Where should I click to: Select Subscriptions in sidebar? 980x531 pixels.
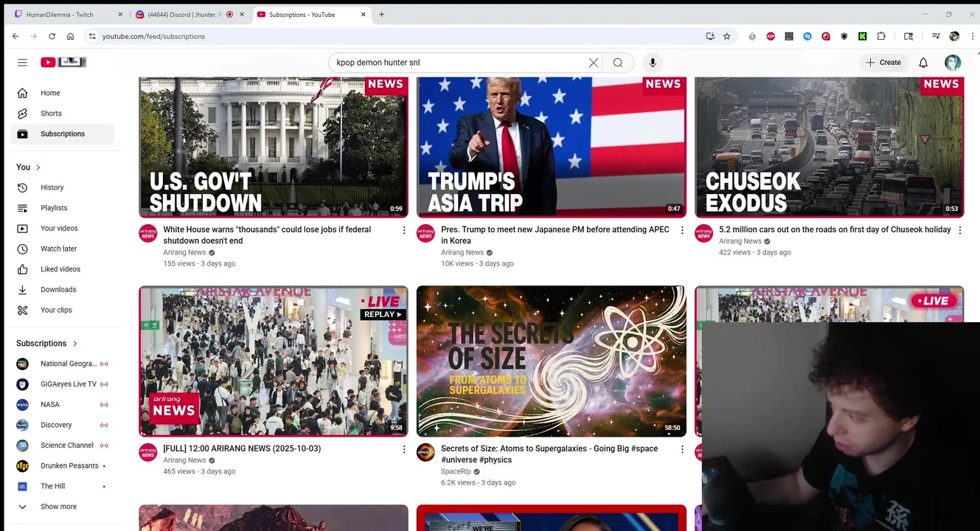(x=63, y=134)
